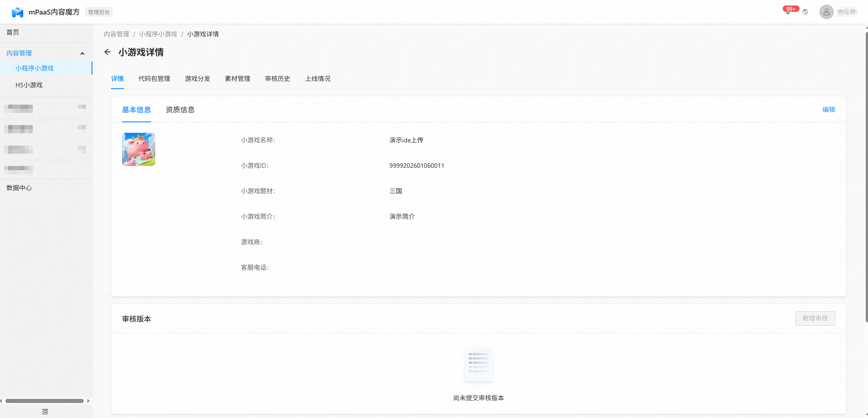Click the globe language icon
The width and height of the screenshot is (868, 418).
(x=805, y=12)
